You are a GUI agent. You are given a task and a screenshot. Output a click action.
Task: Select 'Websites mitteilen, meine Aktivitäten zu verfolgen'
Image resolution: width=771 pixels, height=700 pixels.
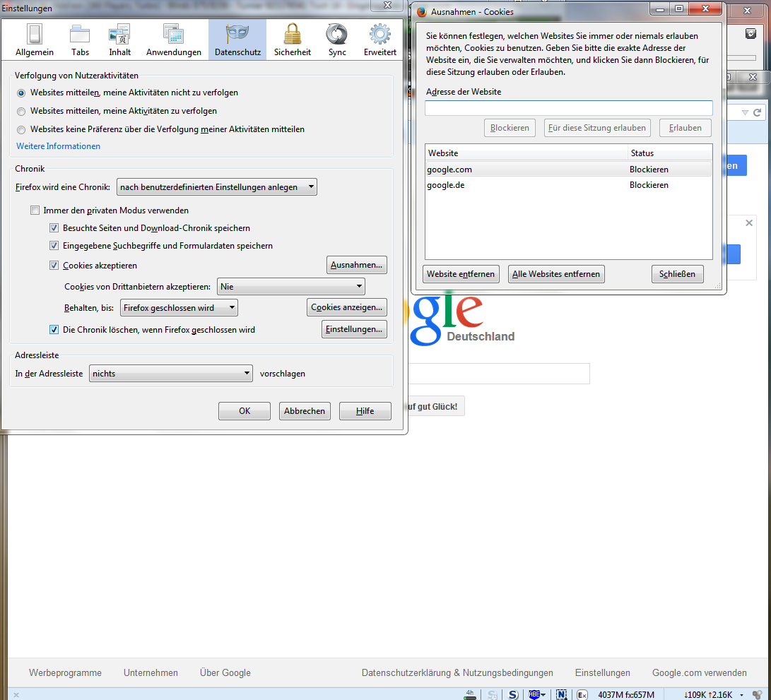click(x=21, y=112)
